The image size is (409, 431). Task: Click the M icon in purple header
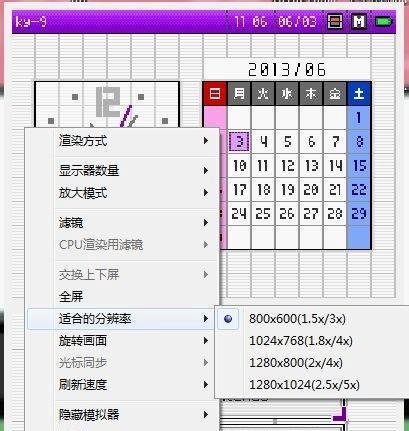359,22
